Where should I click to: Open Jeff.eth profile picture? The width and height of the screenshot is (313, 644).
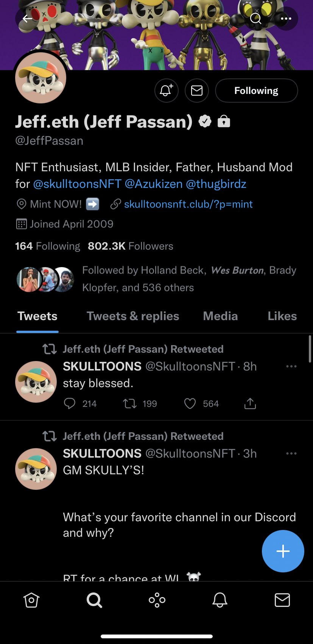click(41, 78)
